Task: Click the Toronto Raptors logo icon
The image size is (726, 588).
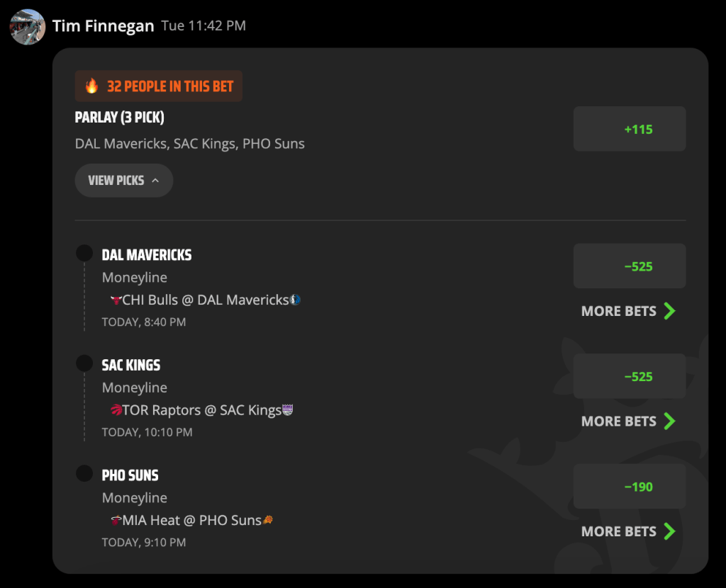Action: pyautogui.click(x=116, y=410)
